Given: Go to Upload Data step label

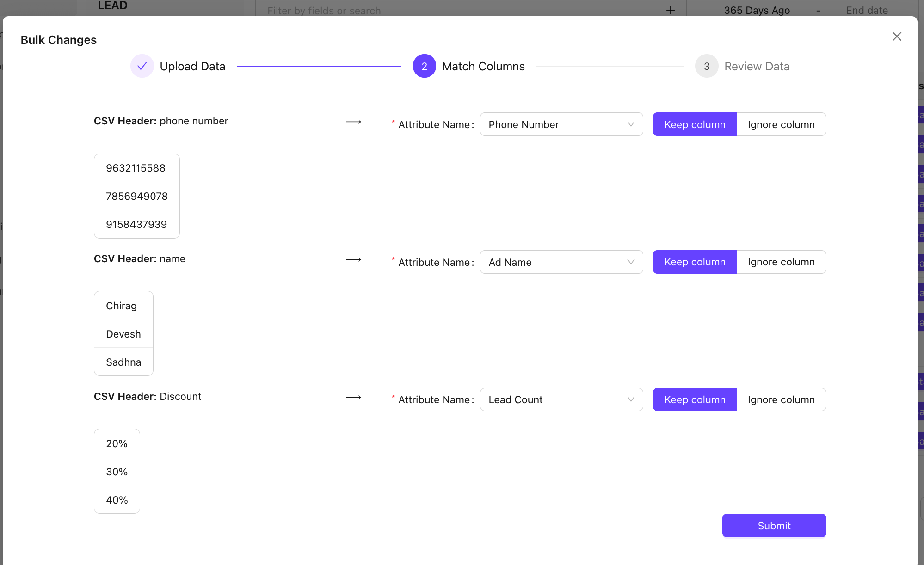Looking at the screenshot, I should tap(192, 66).
